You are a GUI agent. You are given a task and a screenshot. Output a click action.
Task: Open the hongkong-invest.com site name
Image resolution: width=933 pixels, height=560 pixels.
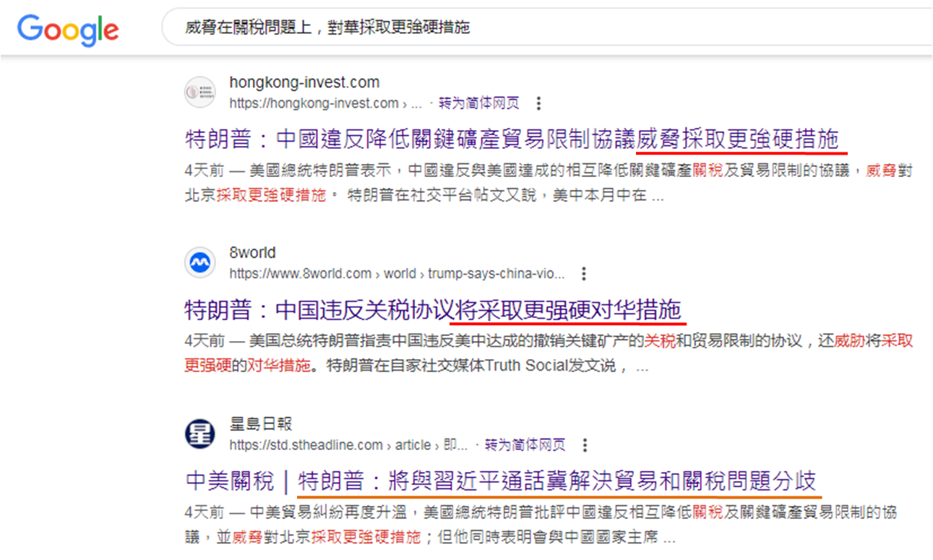(x=304, y=82)
